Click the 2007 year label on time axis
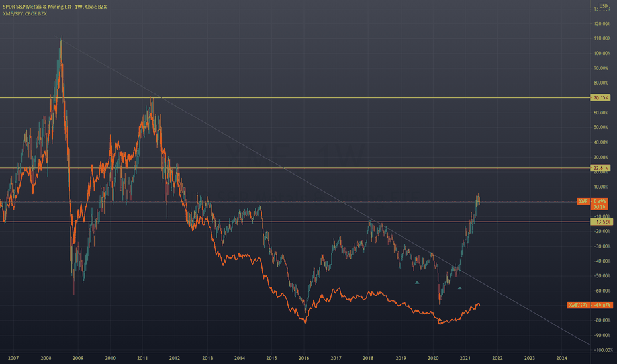The height and width of the screenshot is (364, 617). [x=13, y=358]
